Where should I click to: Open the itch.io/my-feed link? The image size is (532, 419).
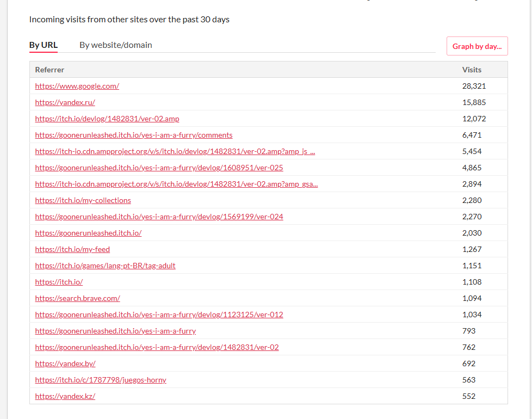72,249
